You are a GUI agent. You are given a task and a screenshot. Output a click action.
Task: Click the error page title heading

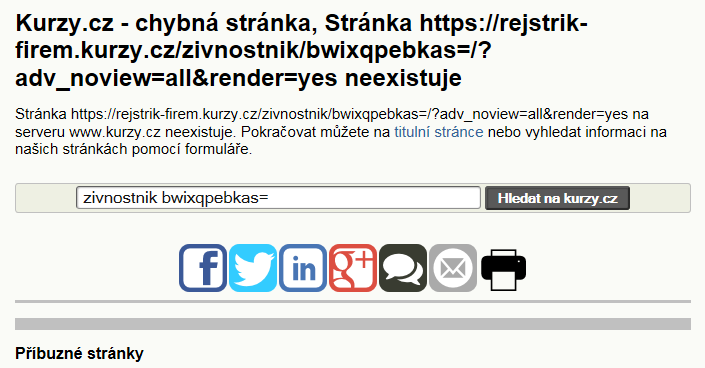(301, 50)
